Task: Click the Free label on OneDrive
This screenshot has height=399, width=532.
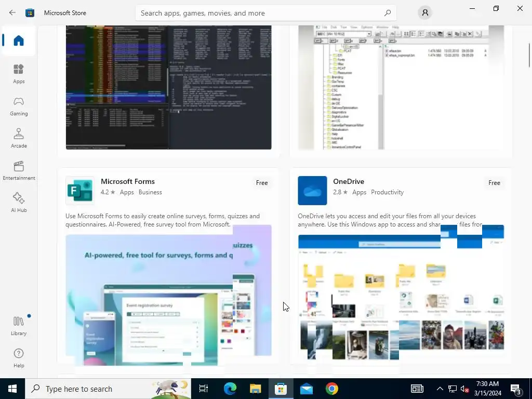Action: coord(494,183)
